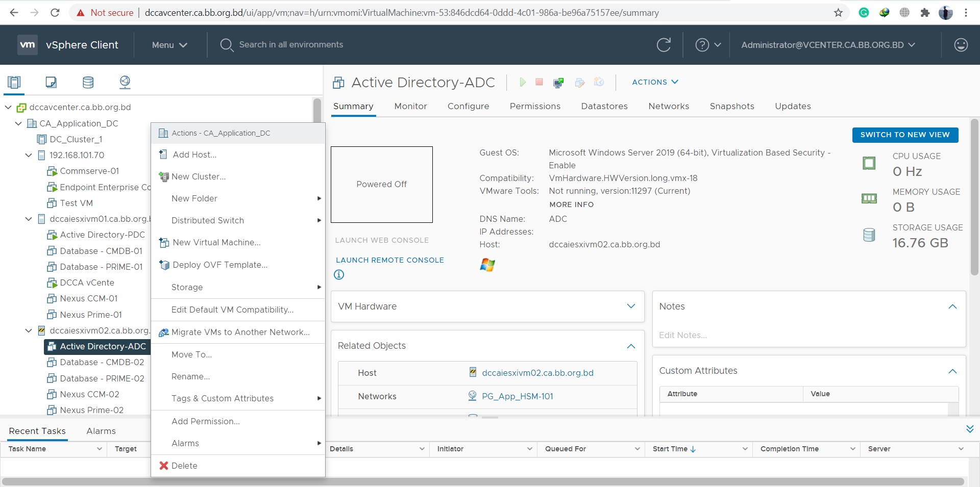Click the vm logo in header
The image size is (980, 487).
pos(28,45)
